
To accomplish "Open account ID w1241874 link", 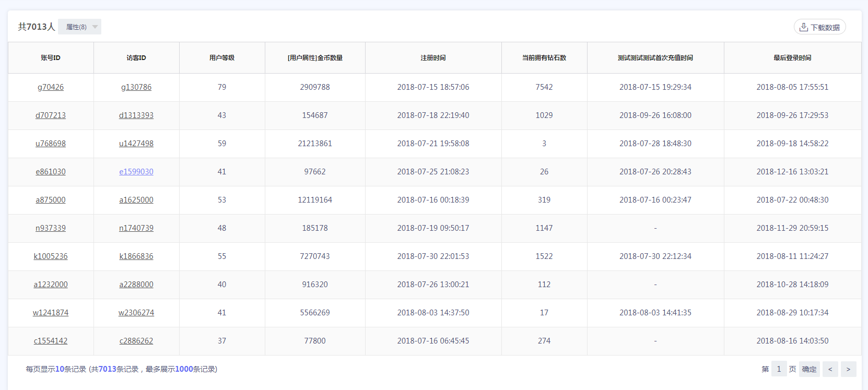I will click(x=51, y=313).
